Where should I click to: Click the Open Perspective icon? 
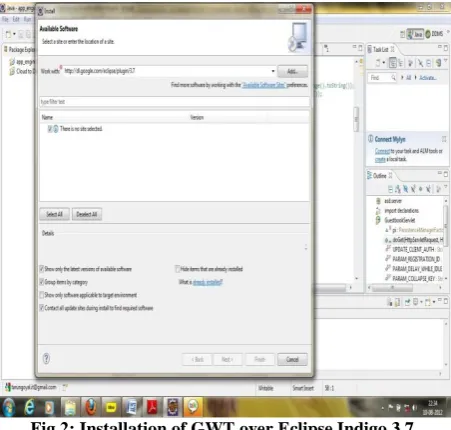[402, 34]
